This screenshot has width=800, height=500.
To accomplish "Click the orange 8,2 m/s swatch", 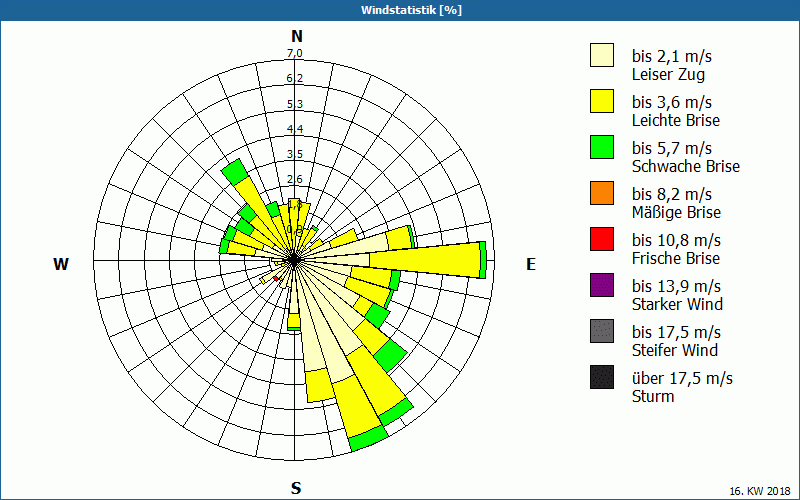I will pyautogui.click(x=602, y=193).
